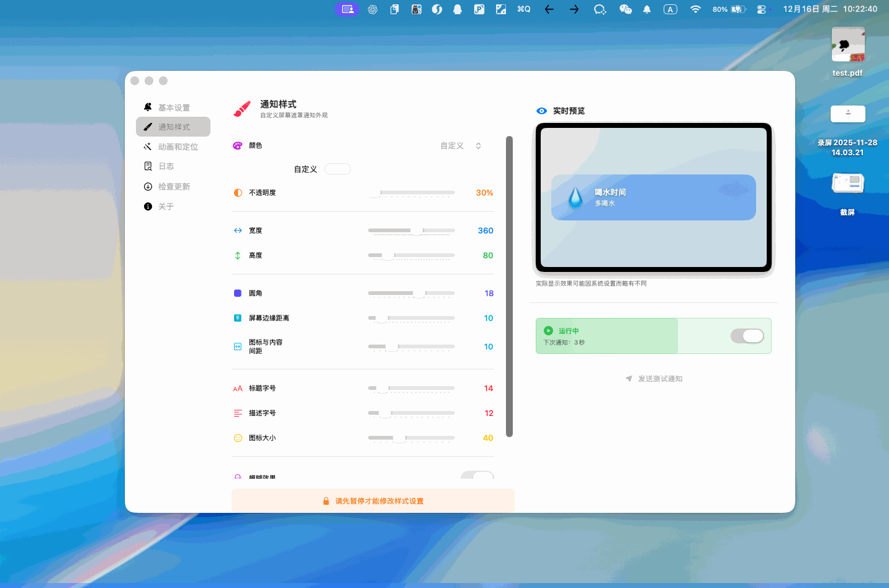The height and width of the screenshot is (588, 889).
Task: Click the 屏幕边缘距离 icon
Action: [x=238, y=318]
